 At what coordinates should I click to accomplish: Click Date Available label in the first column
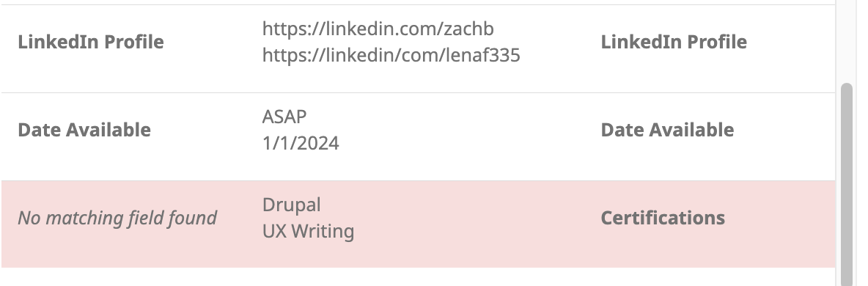pyautogui.click(x=84, y=130)
